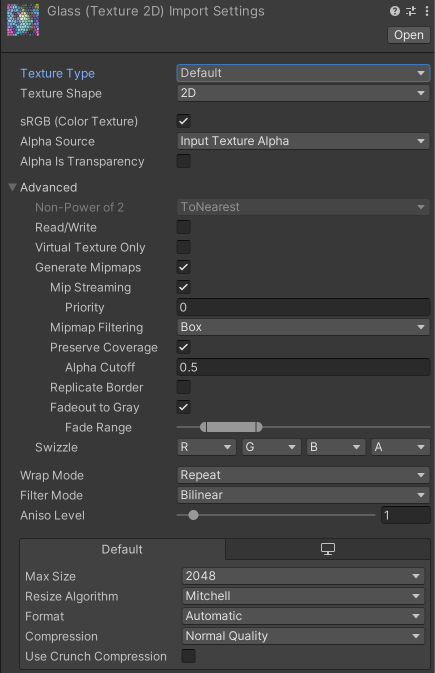
Task: Open the Format dropdown
Action: point(303,616)
